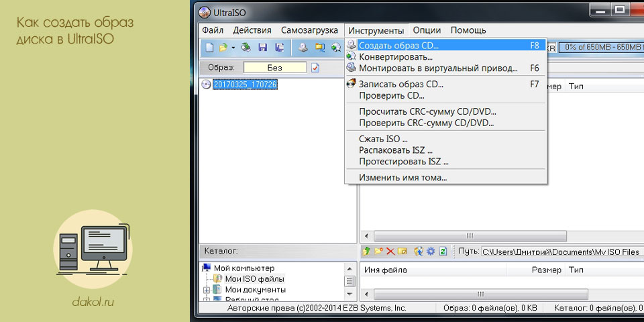Click the red X delete icon
Viewport: 644px width, 322px height.
[390, 252]
